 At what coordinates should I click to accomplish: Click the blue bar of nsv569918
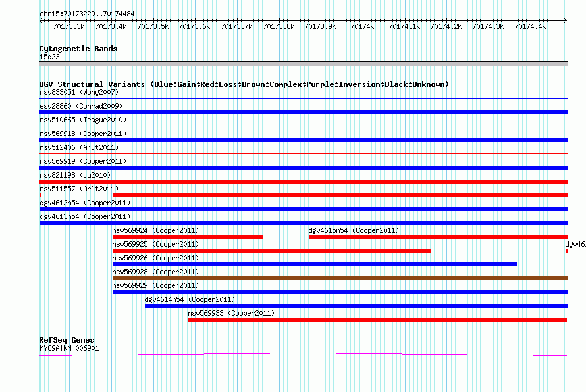click(303, 140)
